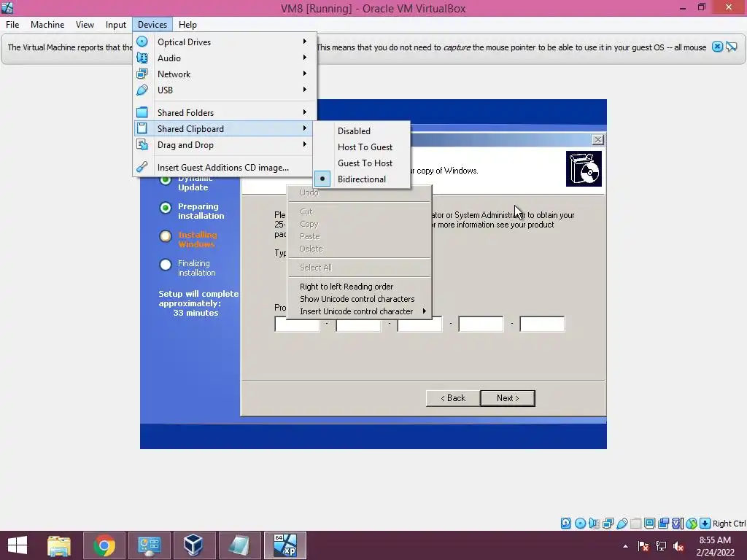Click the Next button in setup
This screenshot has height=560, width=747.
click(508, 398)
